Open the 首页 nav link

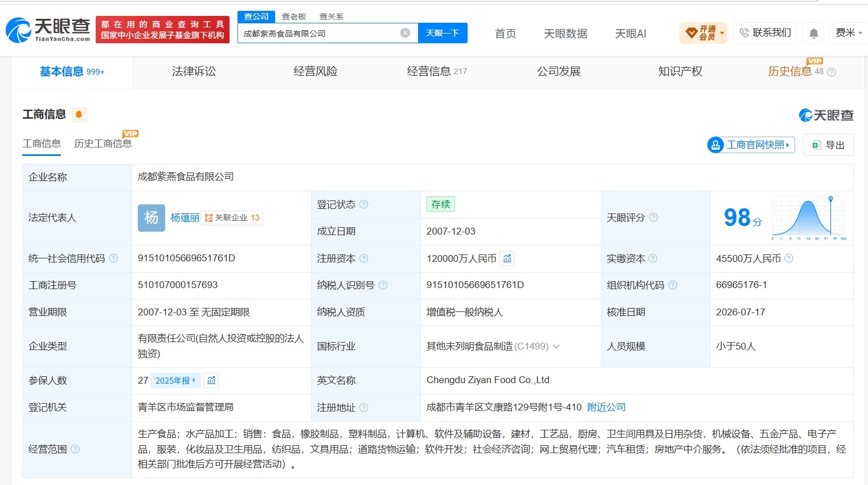505,34
